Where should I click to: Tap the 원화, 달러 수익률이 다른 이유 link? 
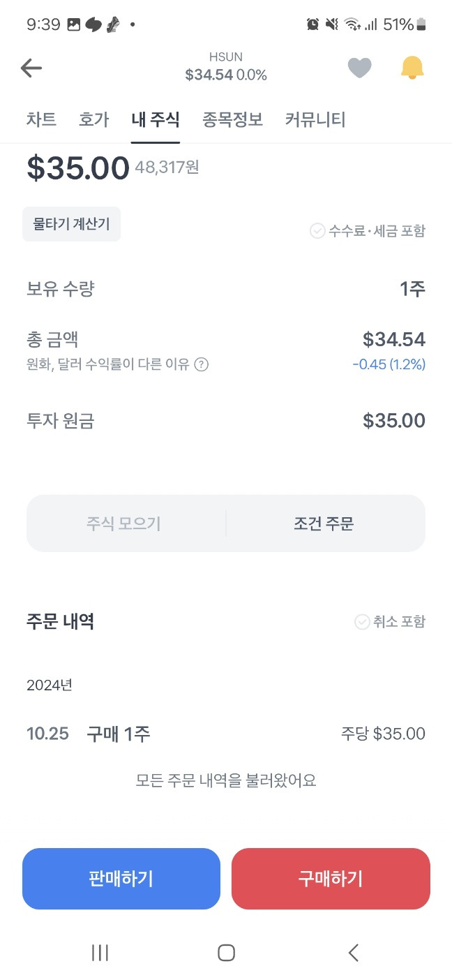tap(108, 364)
